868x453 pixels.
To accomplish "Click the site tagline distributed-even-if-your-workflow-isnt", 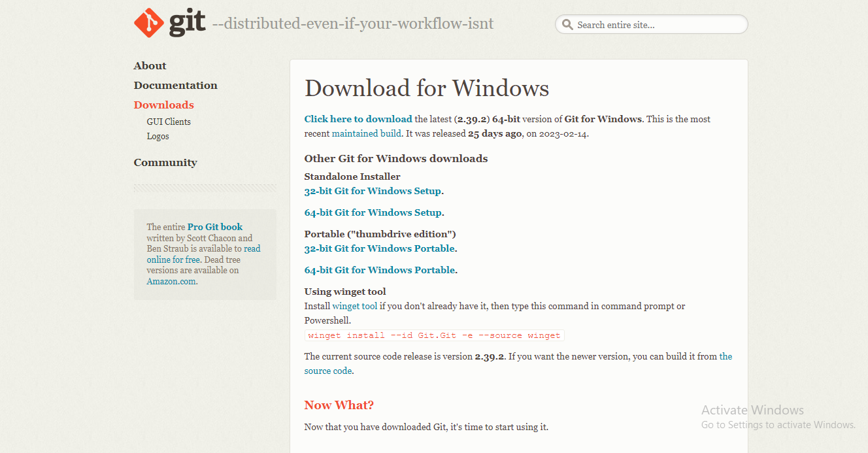I will 353,24.
